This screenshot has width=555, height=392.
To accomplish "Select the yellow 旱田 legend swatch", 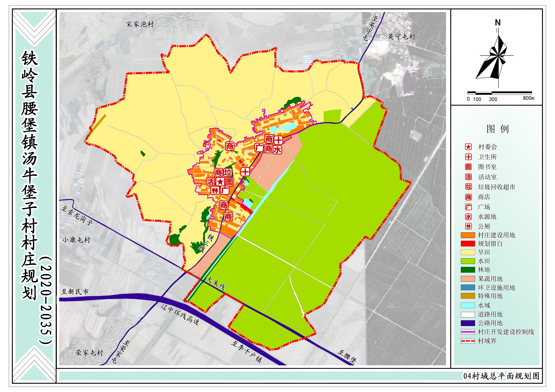I will click(x=468, y=252).
